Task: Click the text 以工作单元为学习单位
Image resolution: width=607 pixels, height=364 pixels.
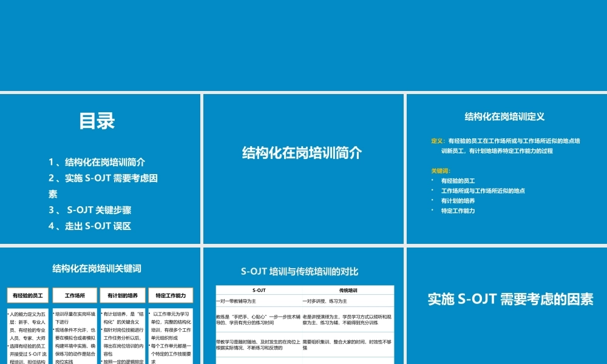Action: [x=171, y=318]
